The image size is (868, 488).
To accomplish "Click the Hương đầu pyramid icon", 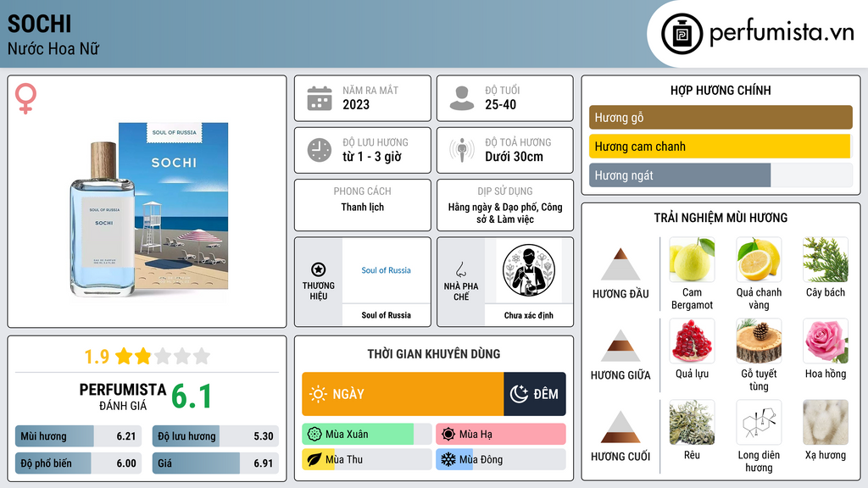I will coord(620,264).
